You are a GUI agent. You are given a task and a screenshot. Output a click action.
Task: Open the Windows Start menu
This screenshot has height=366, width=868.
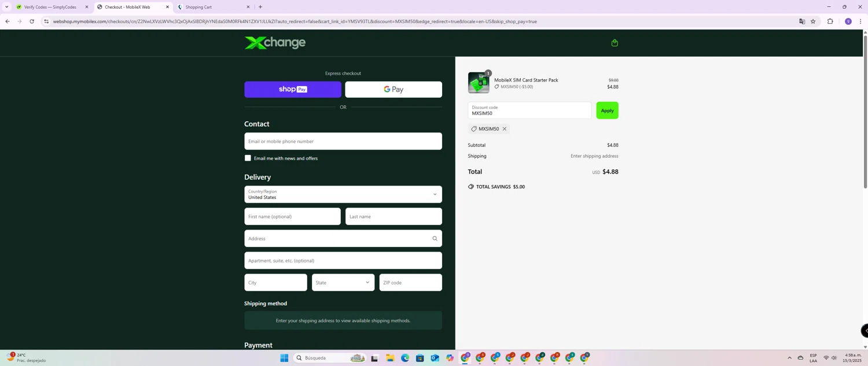284,358
